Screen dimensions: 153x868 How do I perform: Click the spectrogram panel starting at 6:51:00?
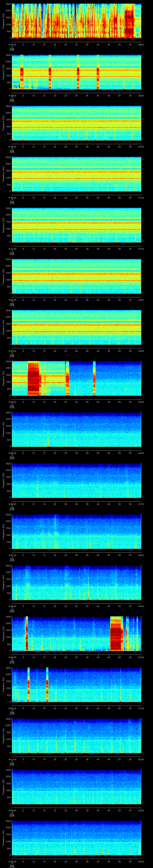tap(77, 736)
